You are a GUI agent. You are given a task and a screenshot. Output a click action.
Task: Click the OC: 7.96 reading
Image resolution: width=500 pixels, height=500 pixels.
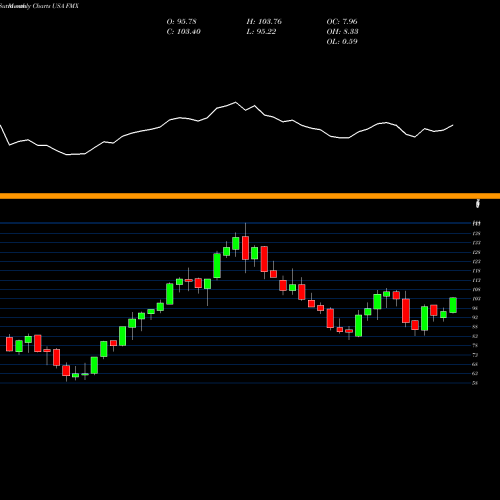[342, 22]
